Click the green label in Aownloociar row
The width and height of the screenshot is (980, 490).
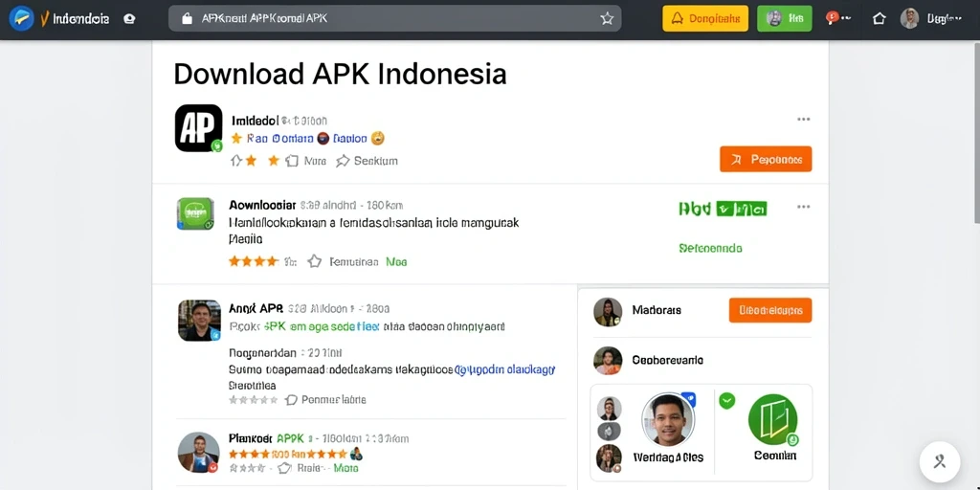point(723,209)
